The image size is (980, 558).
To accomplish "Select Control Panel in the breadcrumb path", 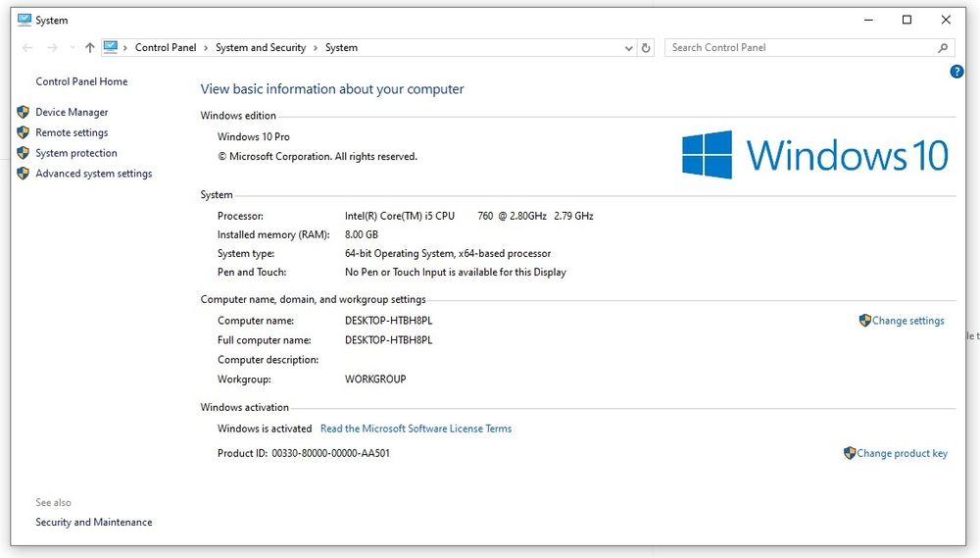I will 166,47.
